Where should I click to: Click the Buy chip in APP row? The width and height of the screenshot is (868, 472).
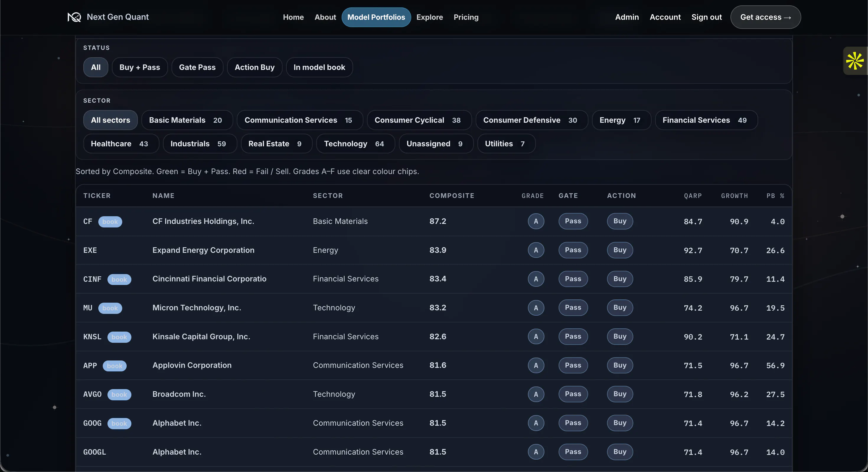coord(620,365)
